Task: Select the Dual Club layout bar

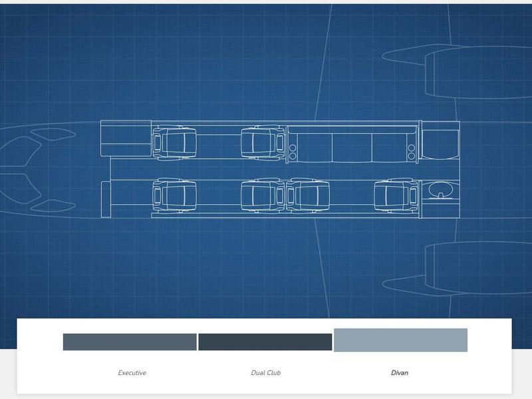Action: pyautogui.click(x=265, y=342)
